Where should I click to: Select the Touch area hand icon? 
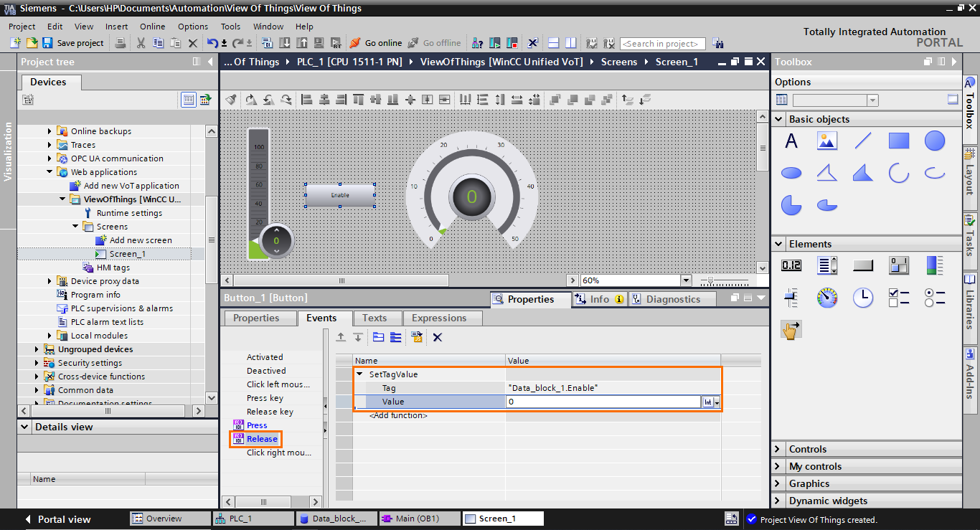791,330
